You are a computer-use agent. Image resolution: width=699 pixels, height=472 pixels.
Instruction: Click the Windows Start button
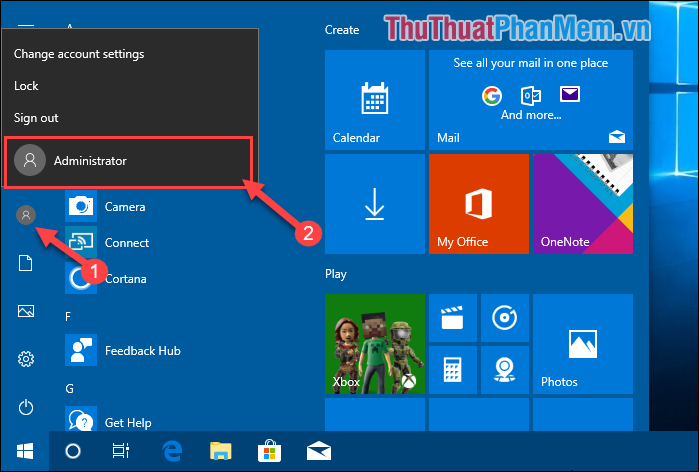(25, 451)
